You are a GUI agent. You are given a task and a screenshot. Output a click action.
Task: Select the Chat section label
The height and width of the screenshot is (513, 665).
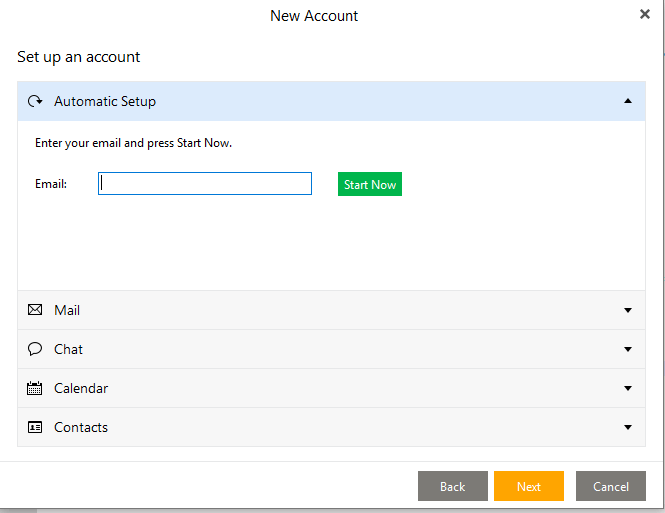point(68,349)
